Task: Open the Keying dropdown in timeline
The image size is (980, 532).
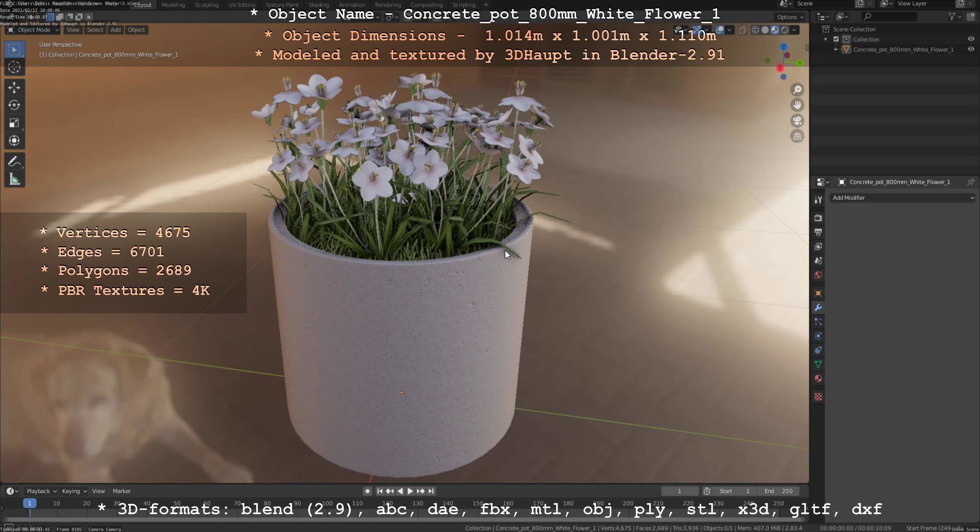Action: 74,491
